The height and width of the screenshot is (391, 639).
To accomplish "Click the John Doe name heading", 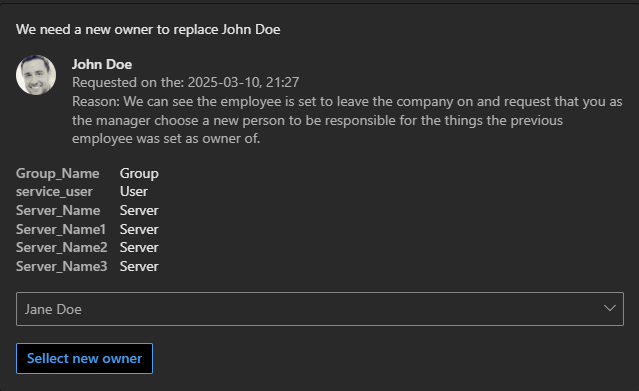I will pyautogui.click(x=102, y=64).
